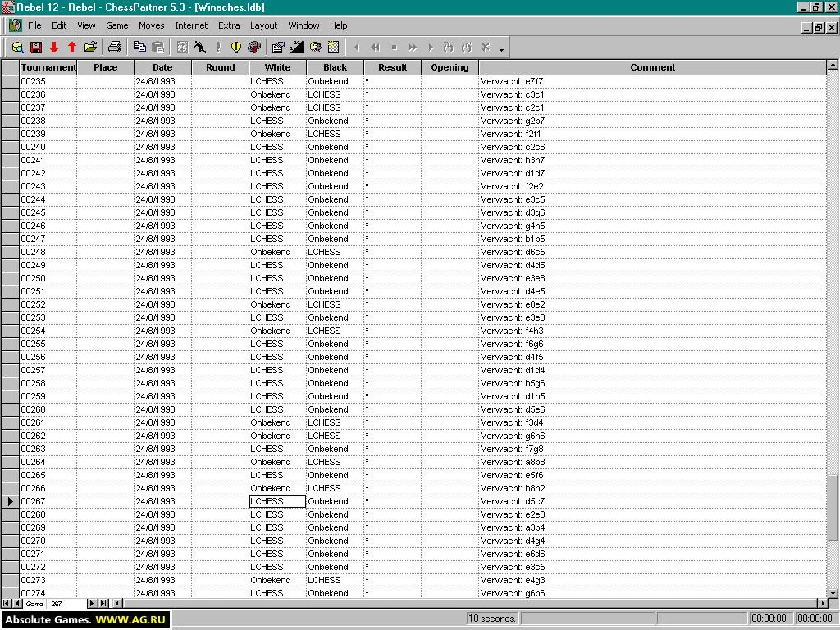Click the playing level triangle icon
This screenshot has width=840, height=630.
click(x=297, y=48)
